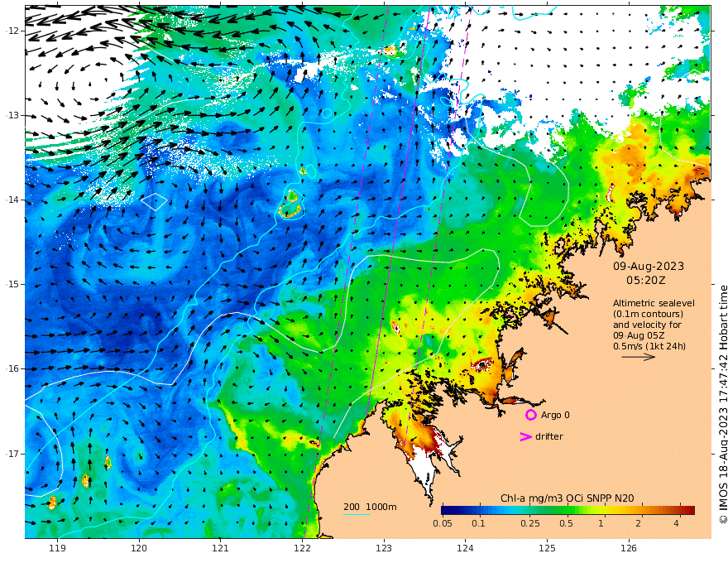Click the "09-Aug-2023" date text

tap(649, 266)
